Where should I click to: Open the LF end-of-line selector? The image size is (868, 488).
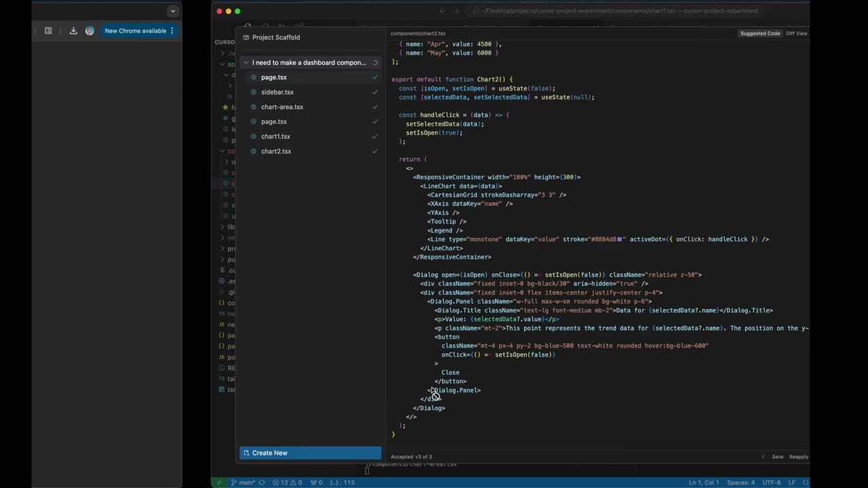point(792,483)
